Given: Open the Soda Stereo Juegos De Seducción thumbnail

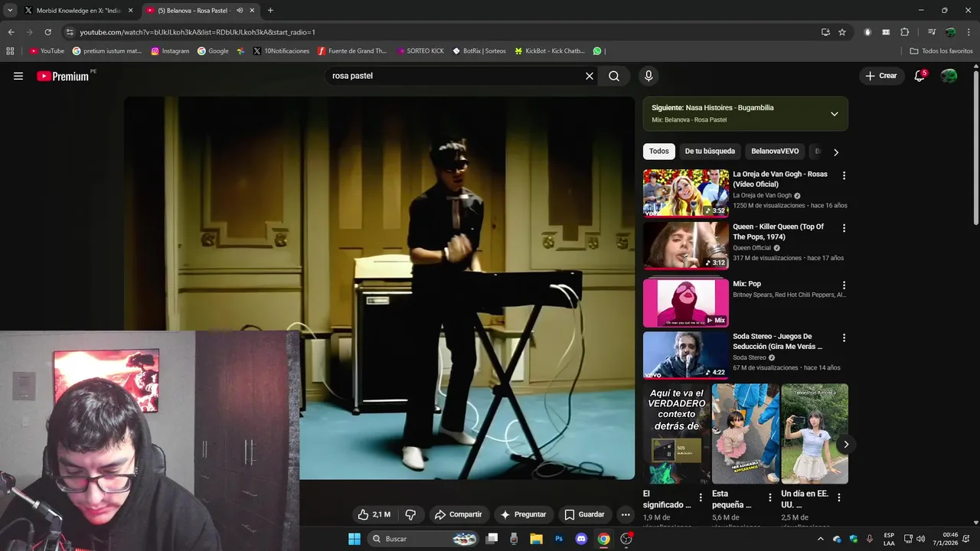Looking at the screenshot, I should pyautogui.click(x=685, y=355).
